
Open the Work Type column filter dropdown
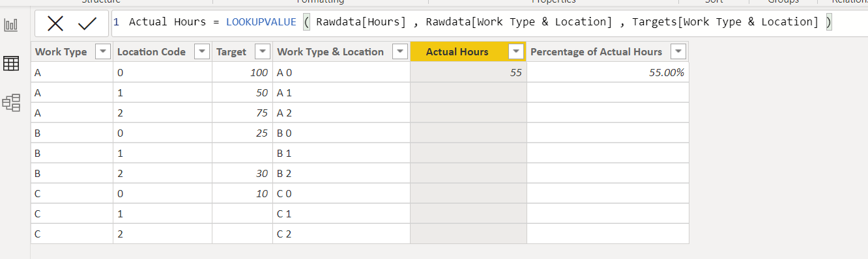click(102, 52)
